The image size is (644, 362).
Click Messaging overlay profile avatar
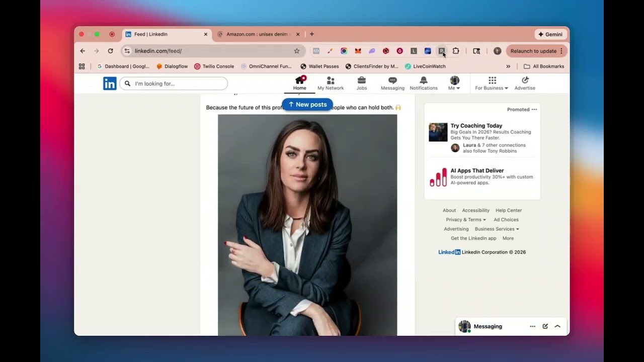click(464, 326)
